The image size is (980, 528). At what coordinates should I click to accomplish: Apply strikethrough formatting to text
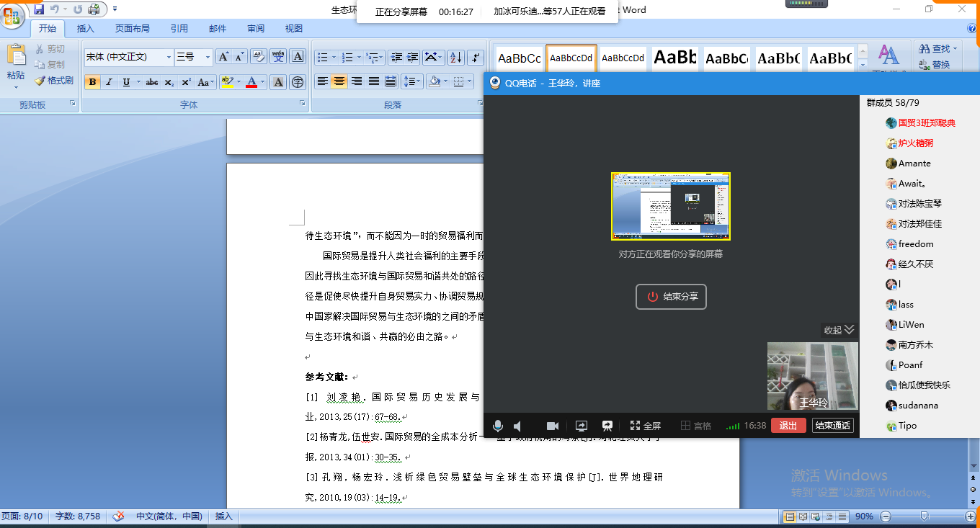click(x=151, y=82)
